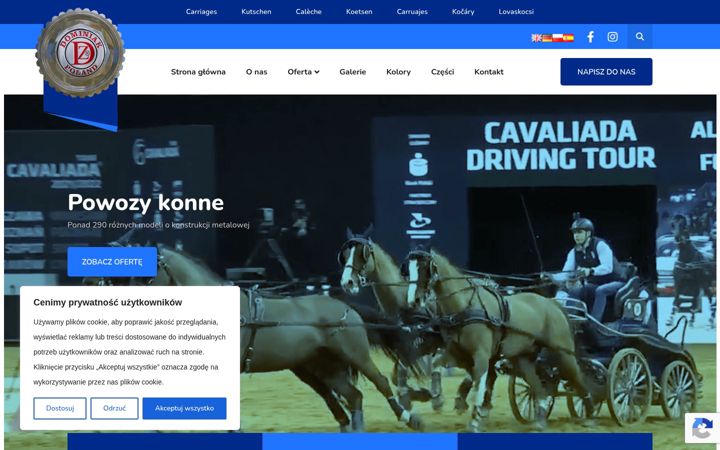This screenshot has width=720, height=450.
Task: Click the Calèche top bar link
Action: click(x=309, y=11)
